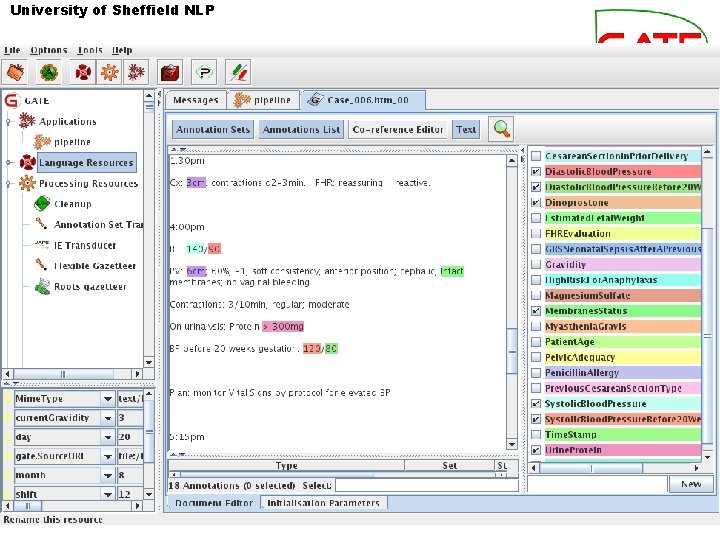Image resolution: width=720 pixels, height=540 pixels.
Task: Click the new annotation set name field
Action: tap(597, 484)
